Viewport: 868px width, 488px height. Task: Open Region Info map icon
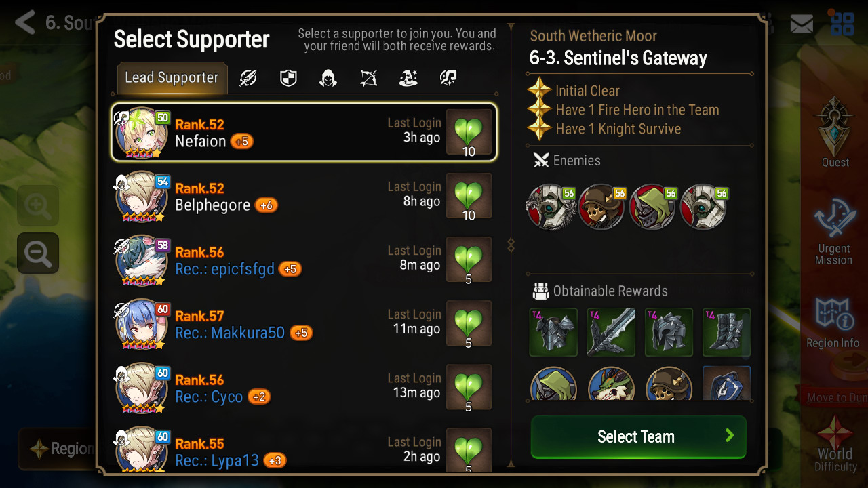833,321
